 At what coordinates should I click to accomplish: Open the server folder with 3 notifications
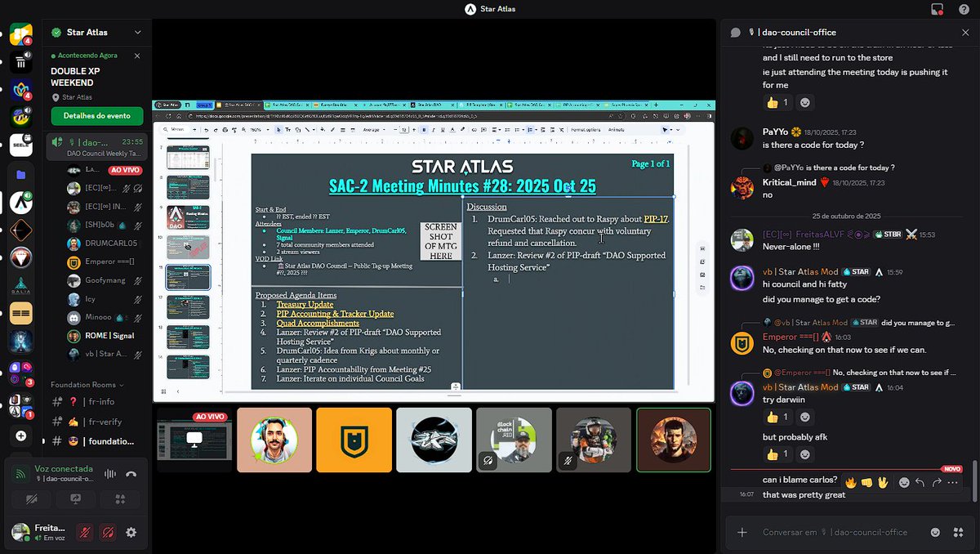pyautogui.click(x=20, y=374)
